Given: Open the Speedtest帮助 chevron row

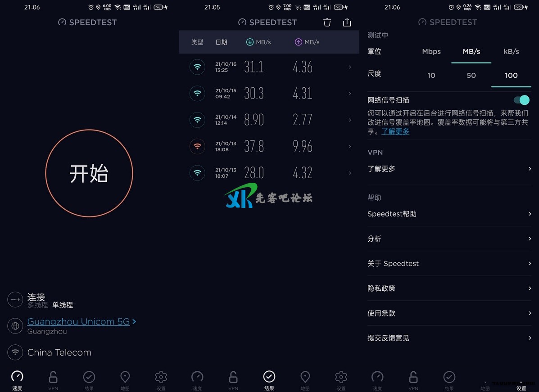Looking at the screenshot, I should pos(449,214).
